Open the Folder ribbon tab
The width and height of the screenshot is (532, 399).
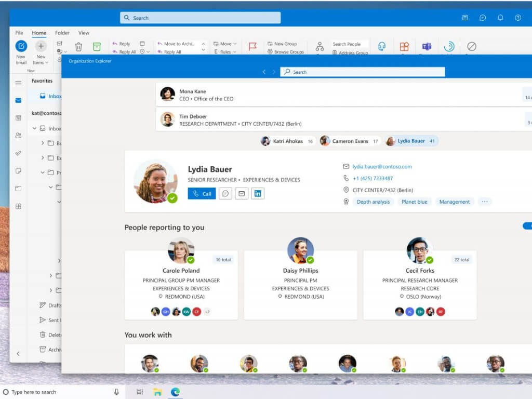[x=62, y=33]
